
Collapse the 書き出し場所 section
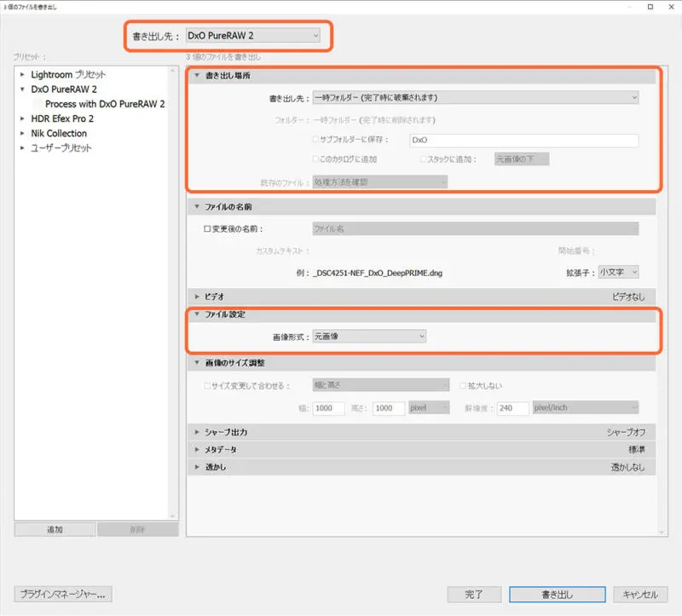coord(197,76)
